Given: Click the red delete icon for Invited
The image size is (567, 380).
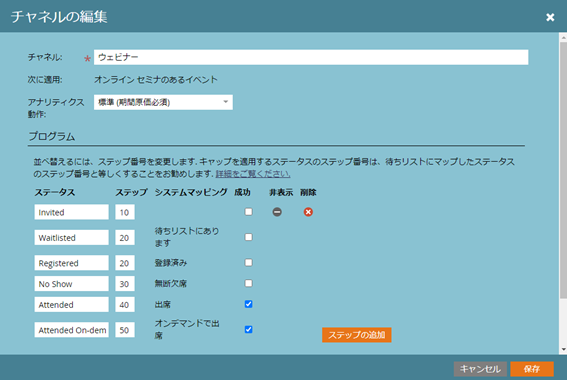Looking at the screenshot, I should (x=308, y=212).
